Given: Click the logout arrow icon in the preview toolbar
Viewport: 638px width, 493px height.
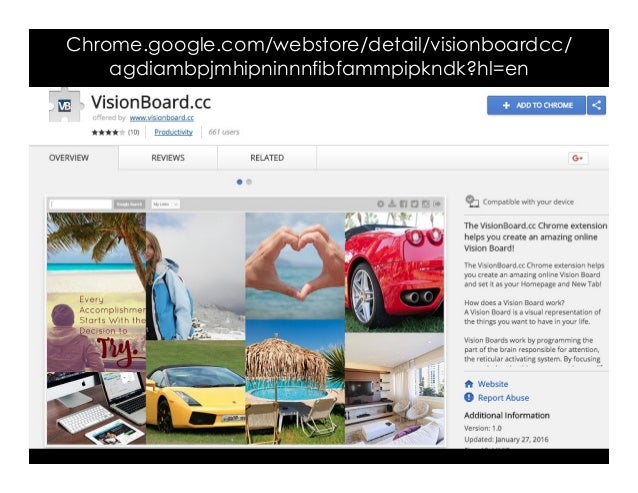Looking at the screenshot, I should tap(437, 204).
